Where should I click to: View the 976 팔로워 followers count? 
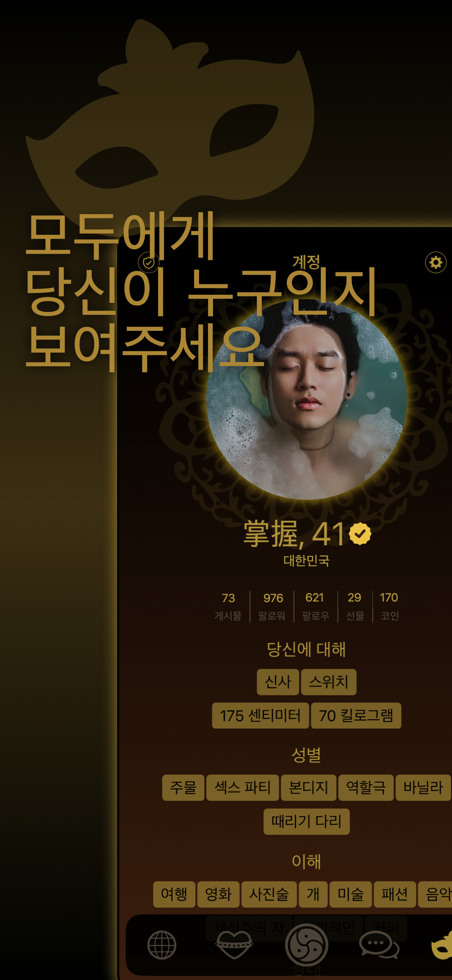272,606
